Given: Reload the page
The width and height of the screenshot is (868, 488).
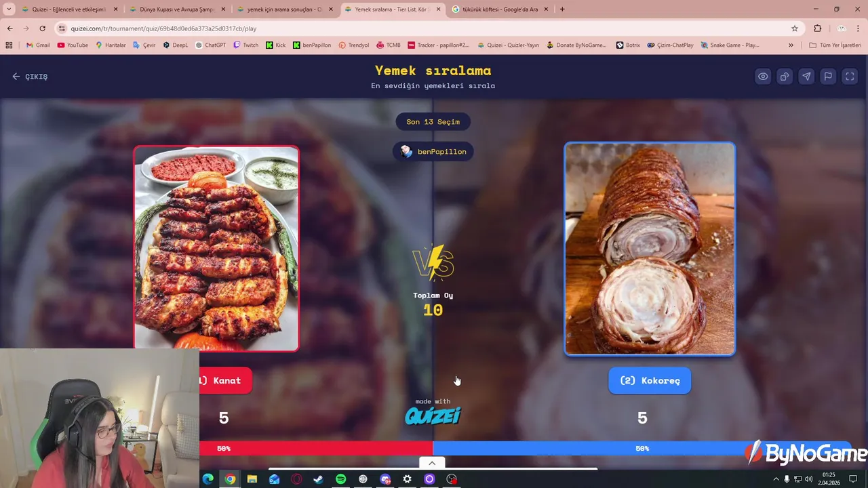Looking at the screenshot, I should tap(42, 28).
